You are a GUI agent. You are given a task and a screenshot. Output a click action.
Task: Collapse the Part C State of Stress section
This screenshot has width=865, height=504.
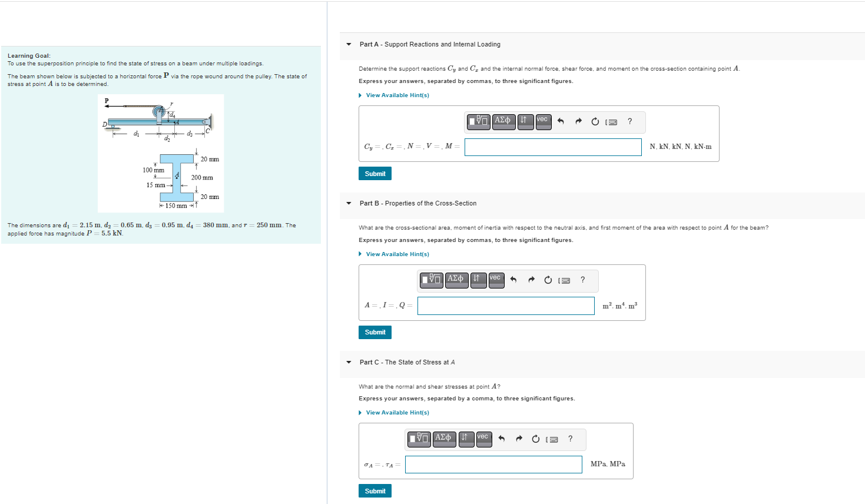[348, 362]
